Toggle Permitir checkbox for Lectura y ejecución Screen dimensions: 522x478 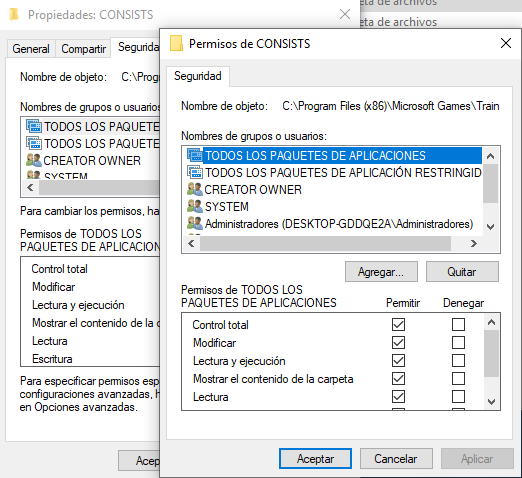398,360
